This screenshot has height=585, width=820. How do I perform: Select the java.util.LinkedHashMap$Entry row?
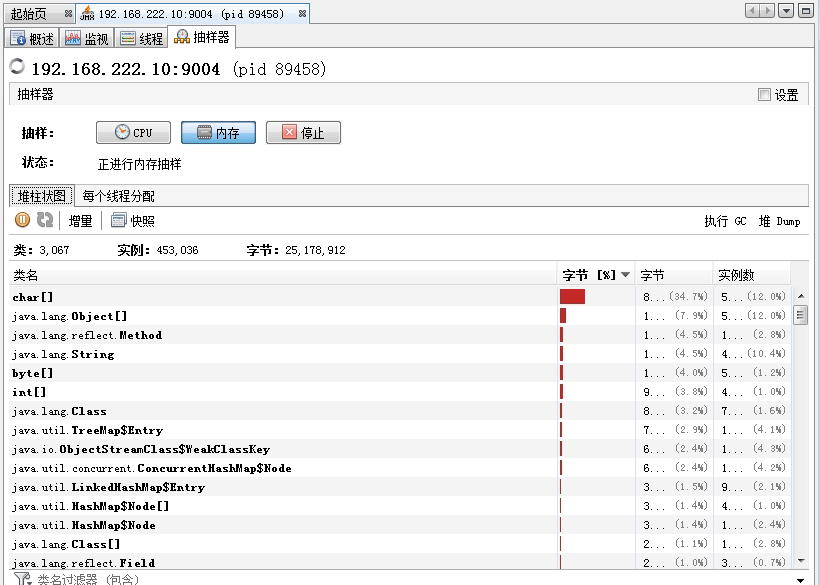[x=401, y=487]
